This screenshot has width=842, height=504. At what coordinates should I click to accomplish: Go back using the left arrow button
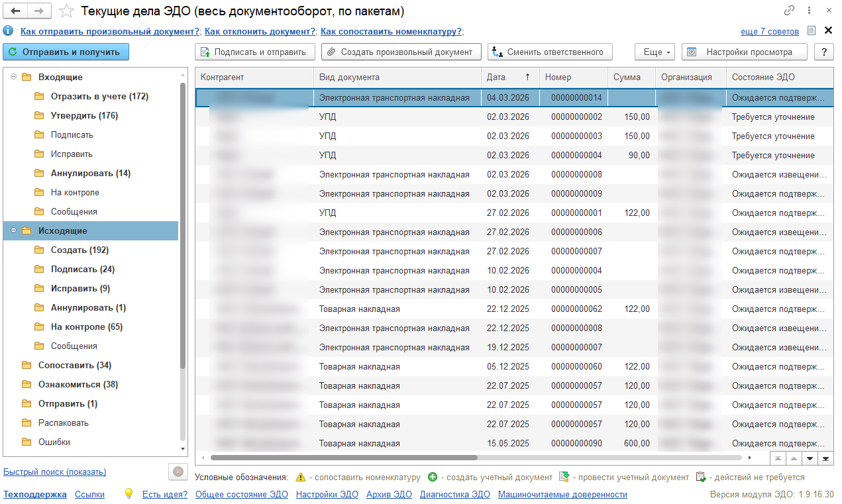tap(16, 11)
